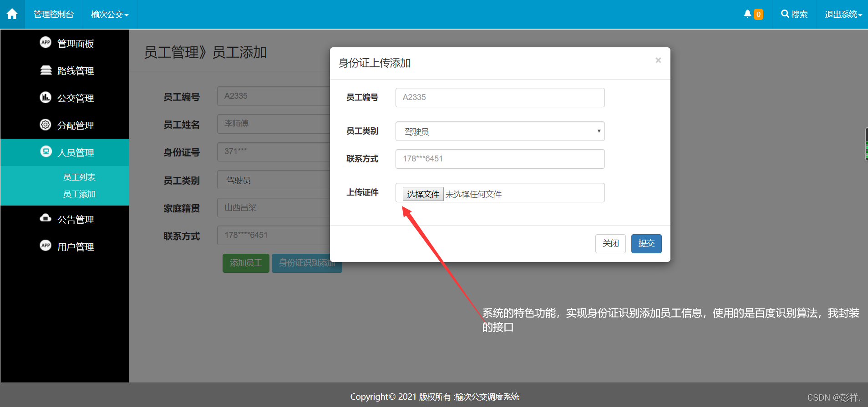
Task: Close the 身份证上传添加 dialog with X
Action: (658, 60)
